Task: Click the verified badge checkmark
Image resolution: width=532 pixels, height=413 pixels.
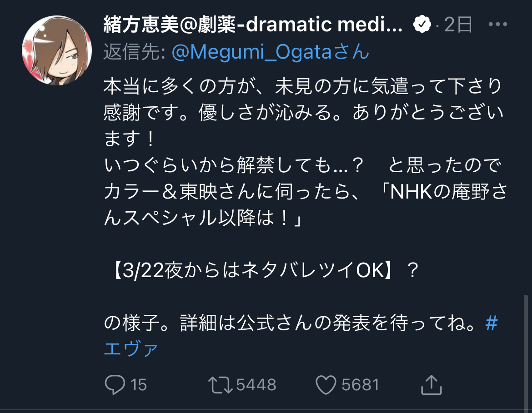Action: coord(422,24)
